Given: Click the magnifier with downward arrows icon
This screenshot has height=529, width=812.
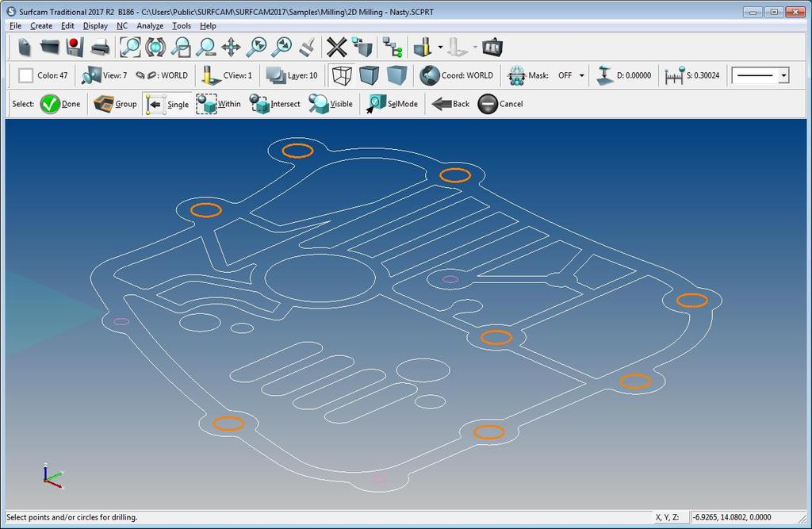Looking at the screenshot, I should tap(282, 47).
